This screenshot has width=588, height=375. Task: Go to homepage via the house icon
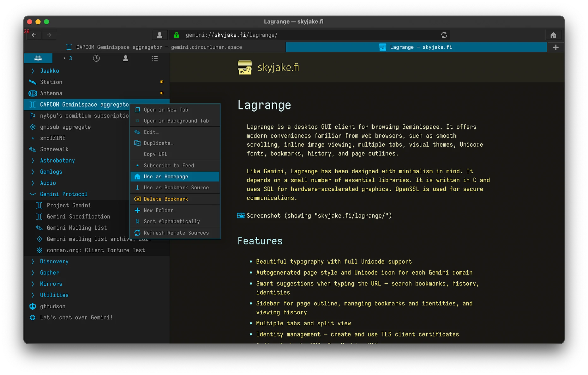(x=553, y=35)
